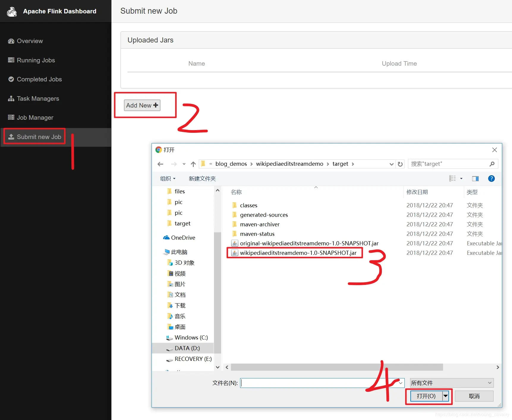
Task: Open the 所有文件 file type dropdown
Action: coord(452,383)
